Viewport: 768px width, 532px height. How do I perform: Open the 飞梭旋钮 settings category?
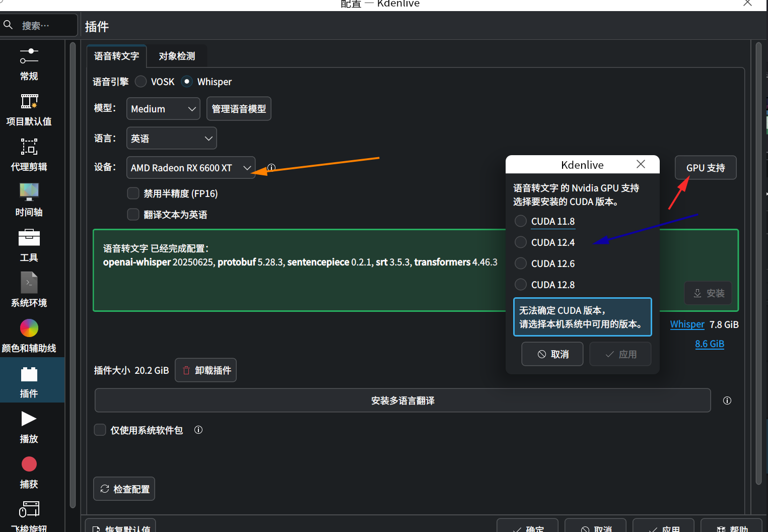[29, 515]
